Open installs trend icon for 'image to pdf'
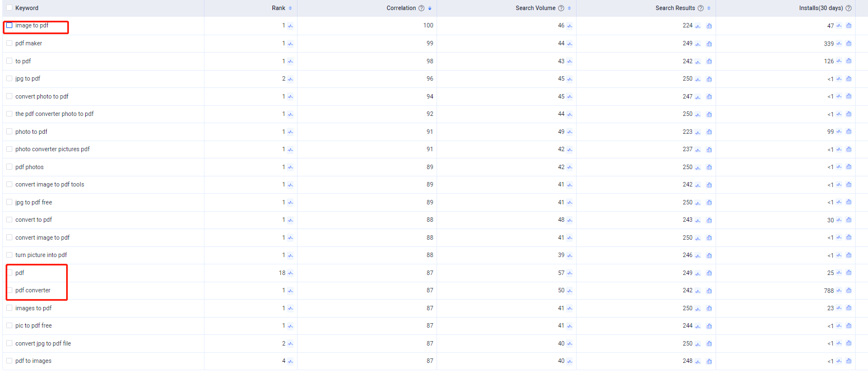The height and width of the screenshot is (373, 868). (839, 26)
